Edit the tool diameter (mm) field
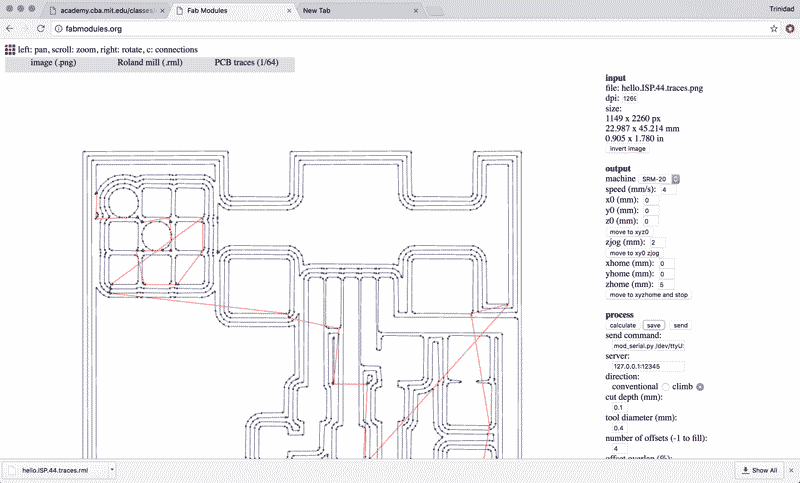Image resolution: width=800 pixels, height=483 pixels. 620,428
